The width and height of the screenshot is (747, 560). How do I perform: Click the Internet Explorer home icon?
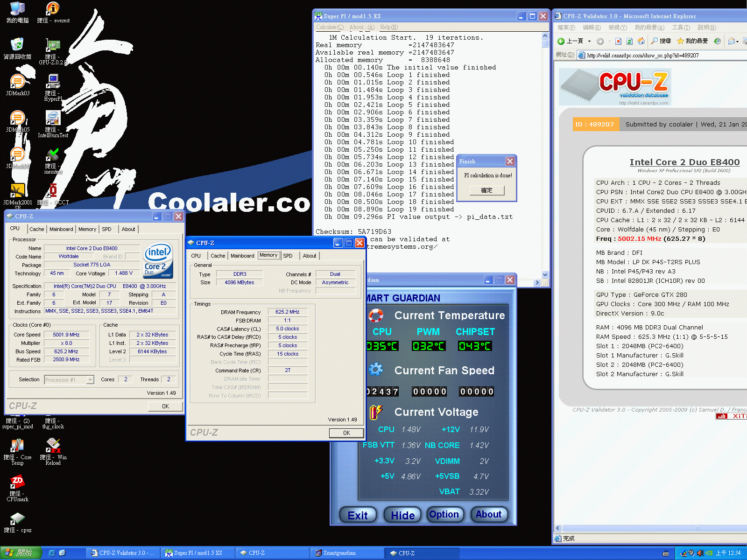point(641,41)
